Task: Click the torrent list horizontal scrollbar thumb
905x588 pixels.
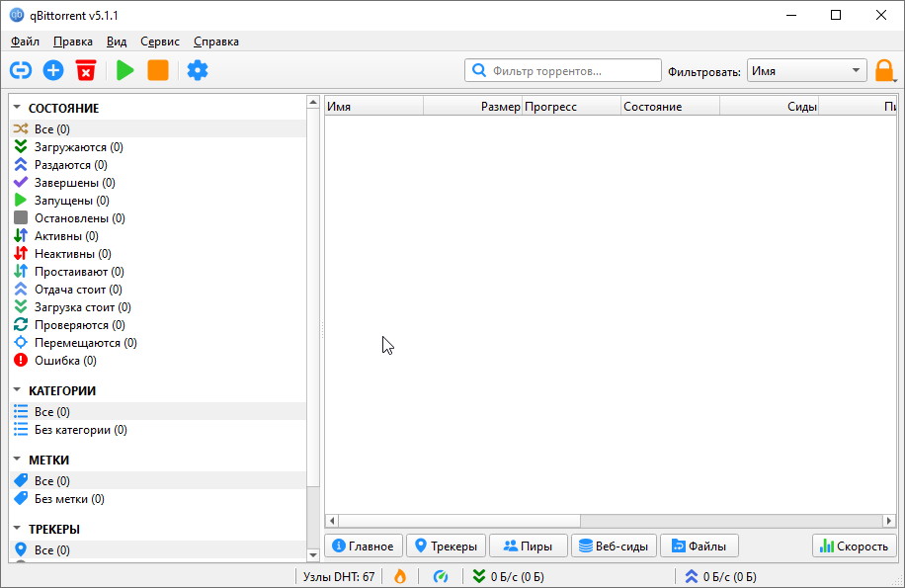Action: click(459, 521)
